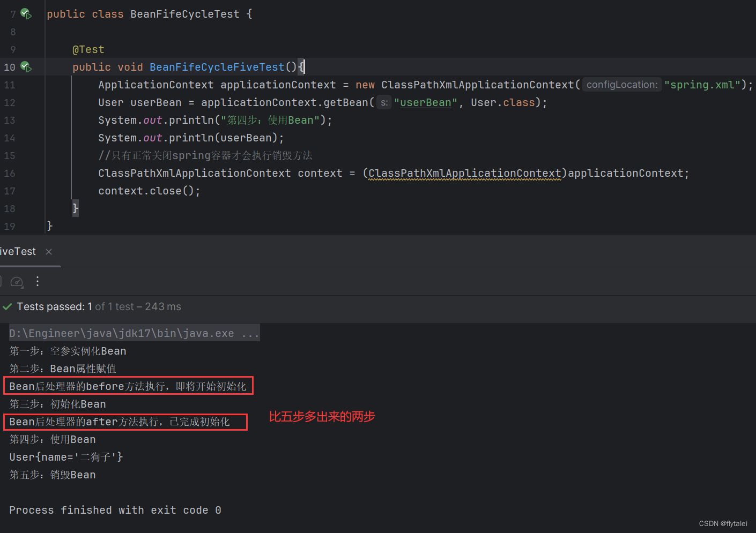Screen dimensions: 756x533
Task: Click the "spring.xml" string argument
Action: [x=702, y=85]
